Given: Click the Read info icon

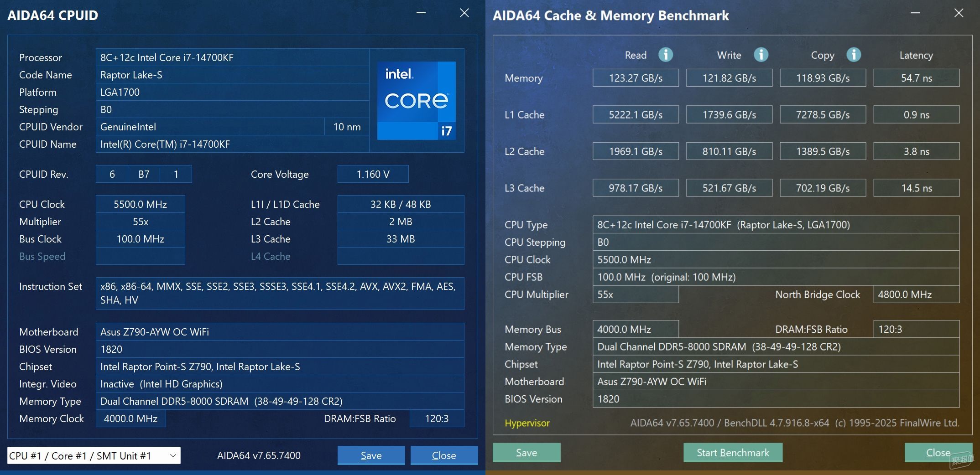Looking at the screenshot, I should click(x=666, y=55).
